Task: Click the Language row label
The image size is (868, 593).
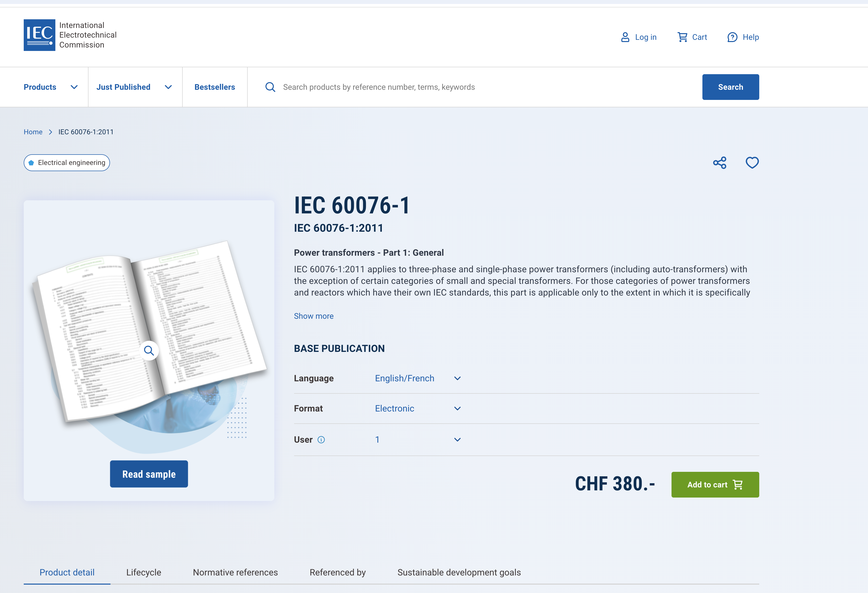Action: tap(314, 378)
